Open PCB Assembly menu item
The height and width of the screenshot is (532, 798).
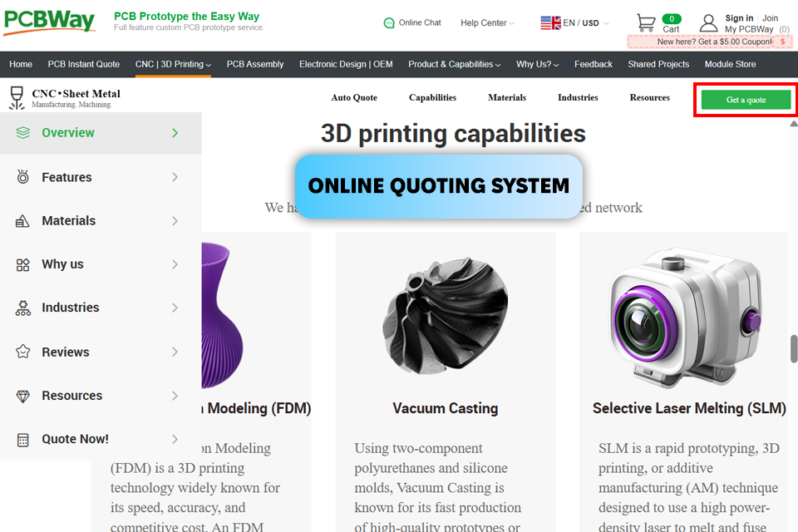click(255, 64)
